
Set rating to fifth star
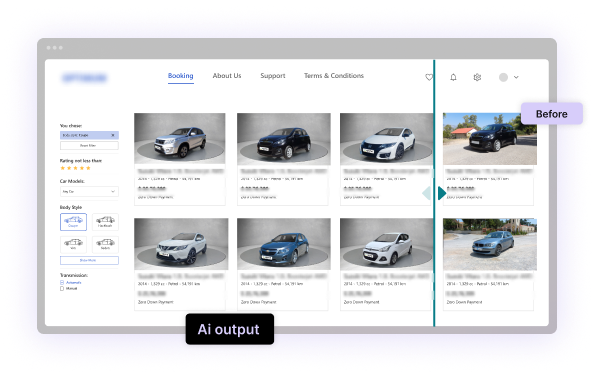[88, 168]
